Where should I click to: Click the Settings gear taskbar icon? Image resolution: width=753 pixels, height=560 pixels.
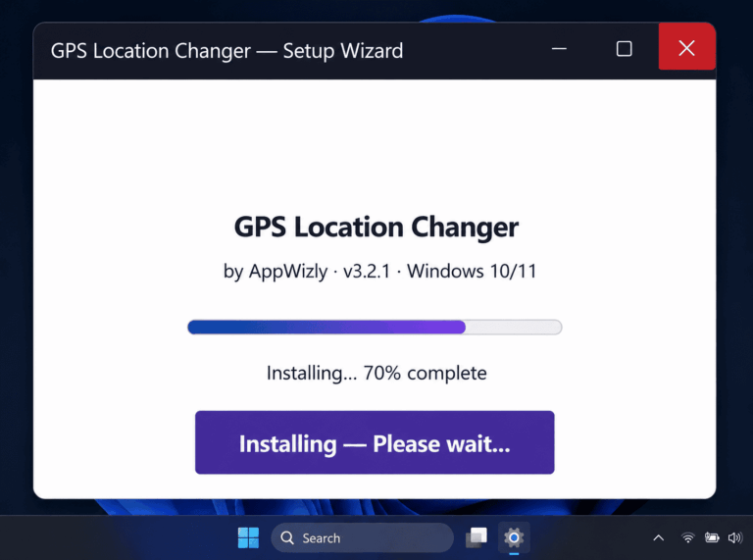(514, 537)
